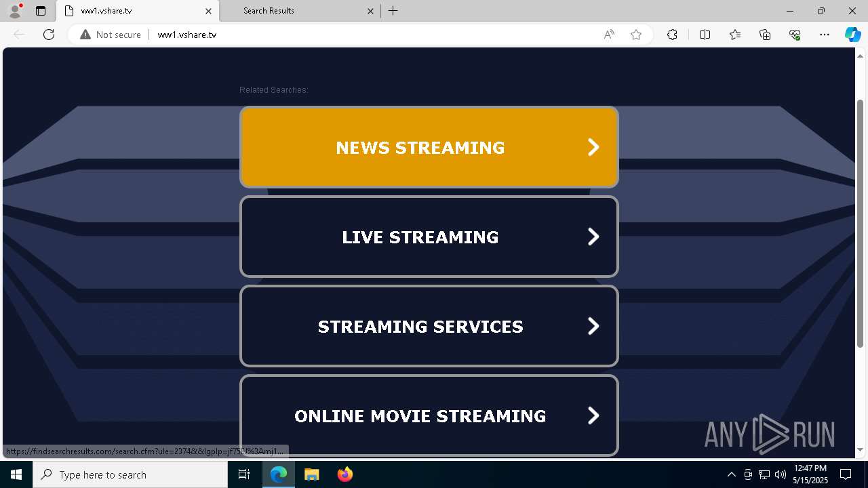This screenshot has height=488, width=868.
Task: Open the taskbar clock and date
Action: [x=810, y=474]
